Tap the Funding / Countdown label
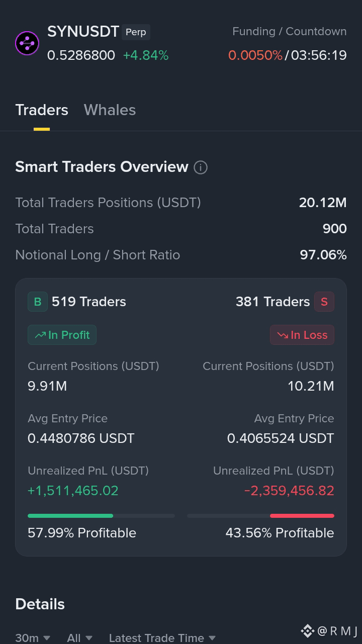 point(289,31)
